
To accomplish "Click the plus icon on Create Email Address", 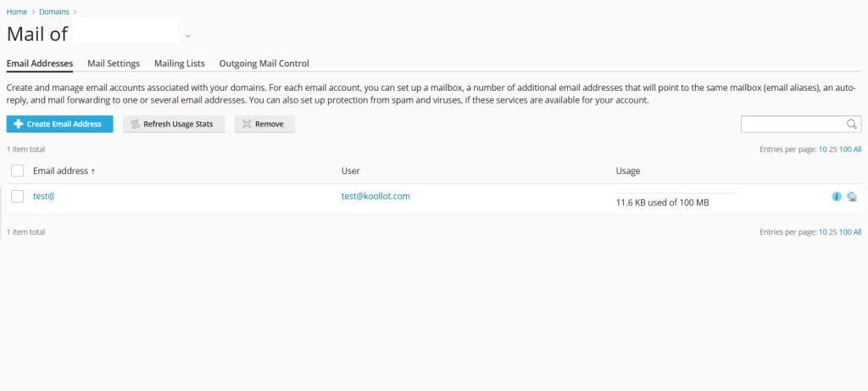I will pos(19,125).
